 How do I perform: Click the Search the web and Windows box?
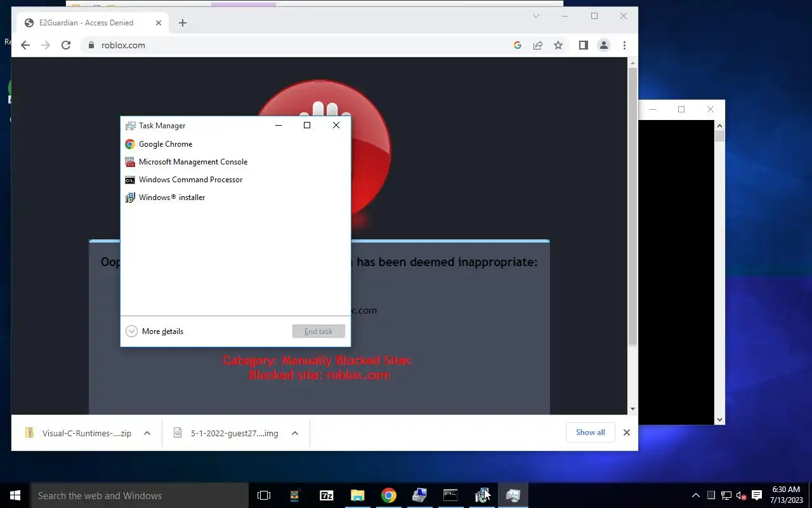point(139,495)
